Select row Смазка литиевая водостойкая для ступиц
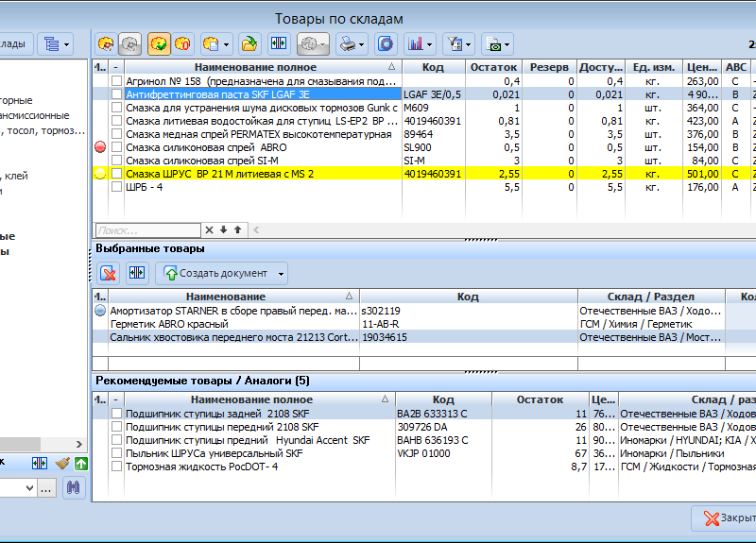This screenshot has height=543, width=756. [x=424, y=121]
